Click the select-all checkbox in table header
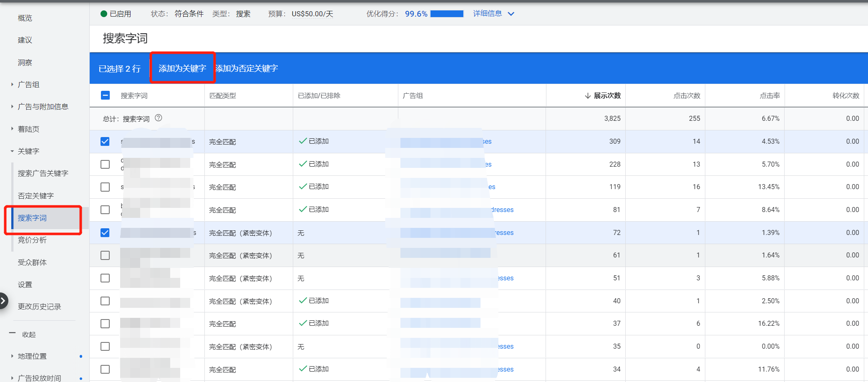 point(105,95)
